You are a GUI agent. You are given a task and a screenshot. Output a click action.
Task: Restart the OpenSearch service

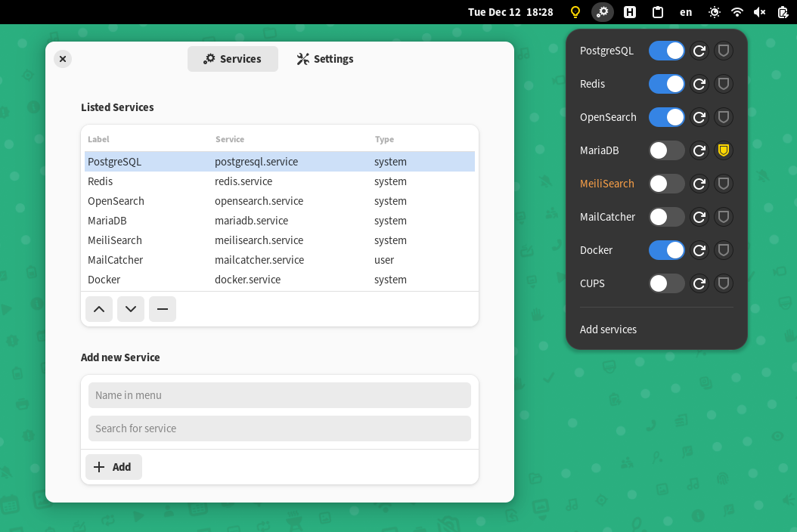(x=699, y=117)
